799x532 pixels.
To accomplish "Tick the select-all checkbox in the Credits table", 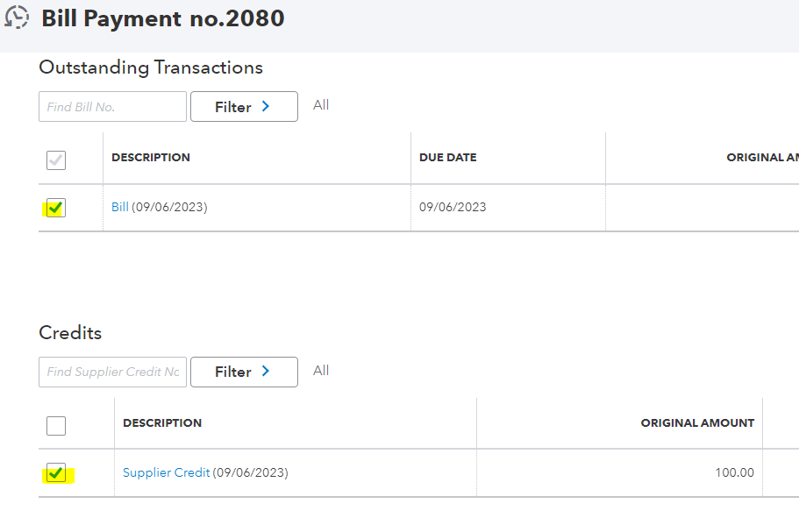I will coord(56,426).
